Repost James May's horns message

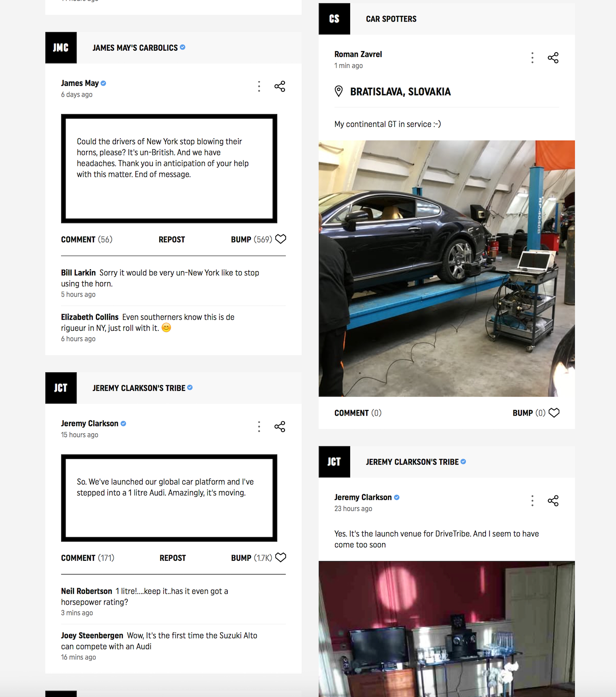tap(172, 240)
